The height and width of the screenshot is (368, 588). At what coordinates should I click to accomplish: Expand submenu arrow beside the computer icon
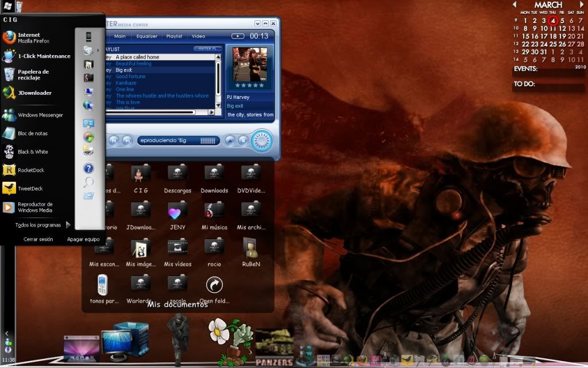[x=98, y=50]
